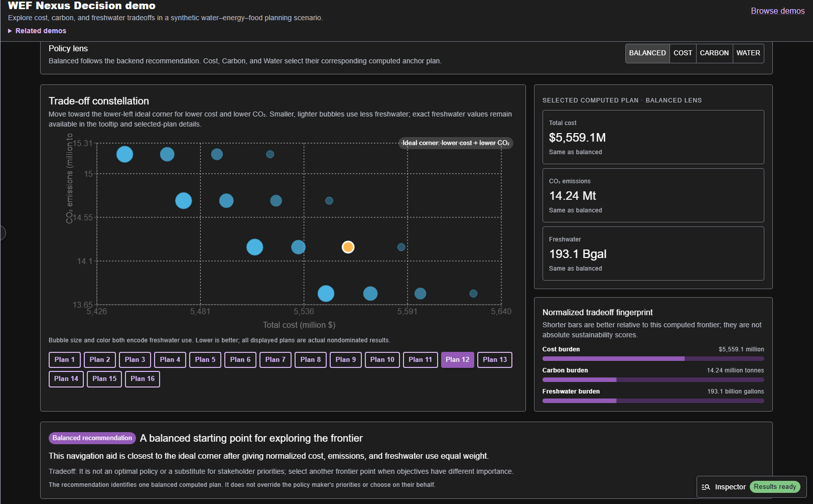This screenshot has width=813, height=504.
Task: Click the Results ready status badge
Action: tap(775, 487)
